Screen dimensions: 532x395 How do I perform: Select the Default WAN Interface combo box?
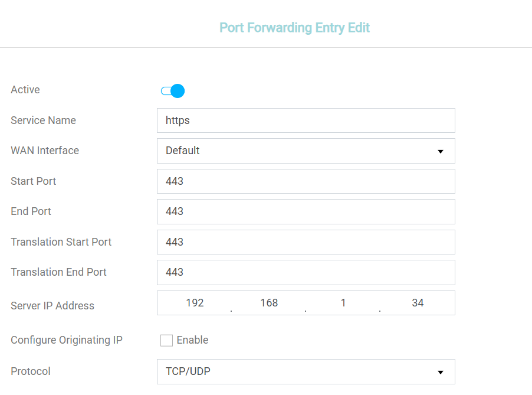point(306,151)
